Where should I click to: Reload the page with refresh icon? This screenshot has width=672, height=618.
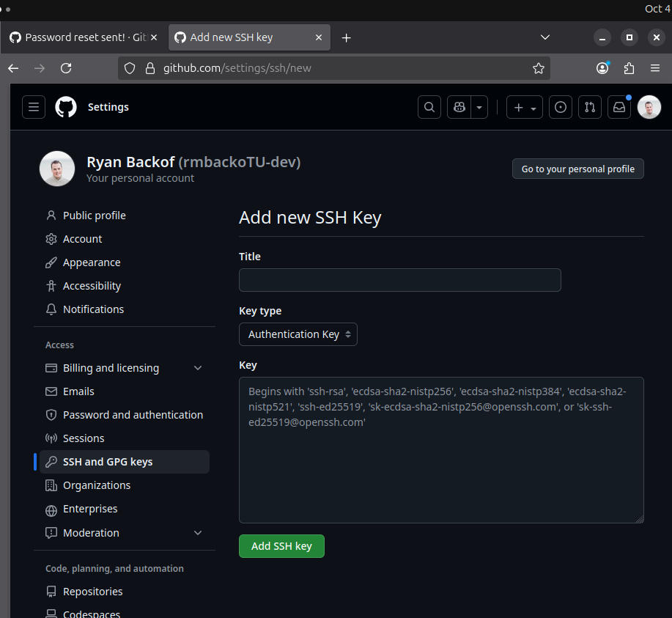(x=66, y=68)
